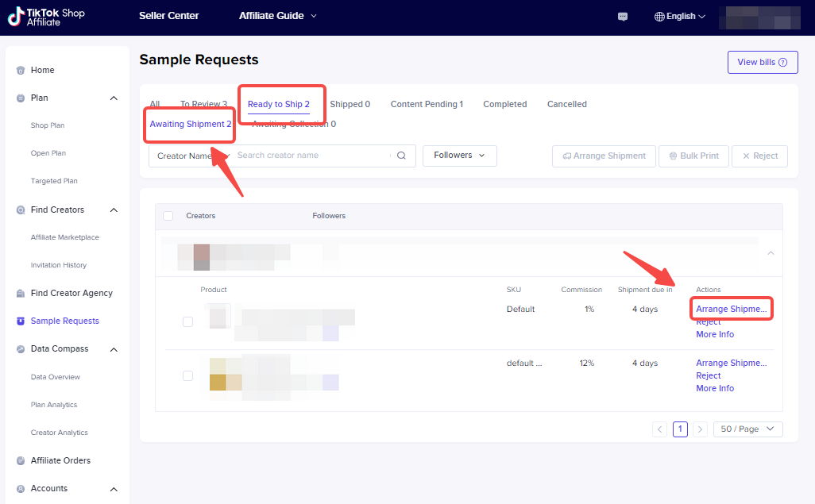Check the first product row checkbox
This screenshot has height=504, width=815.
187,321
